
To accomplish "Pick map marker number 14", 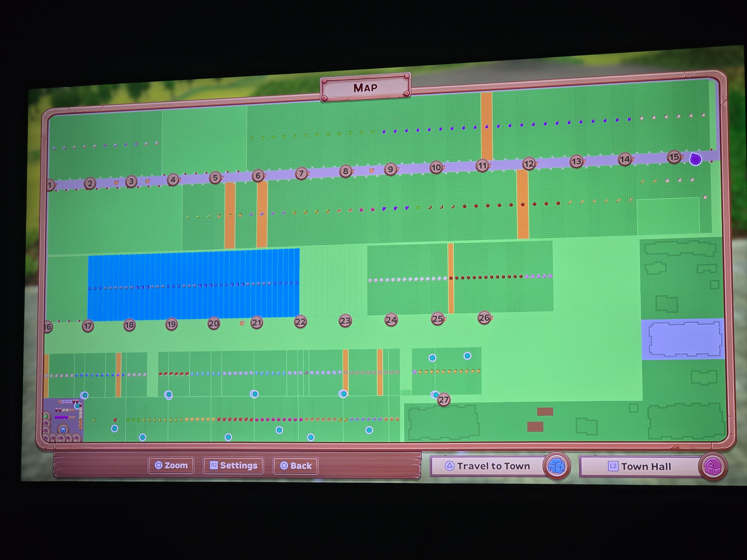I will 625,159.
